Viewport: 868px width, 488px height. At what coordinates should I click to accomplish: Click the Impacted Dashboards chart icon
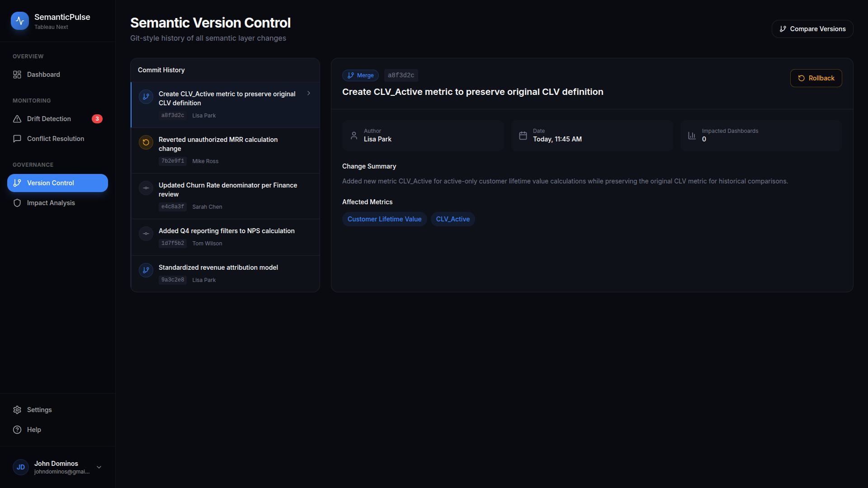[x=692, y=136]
